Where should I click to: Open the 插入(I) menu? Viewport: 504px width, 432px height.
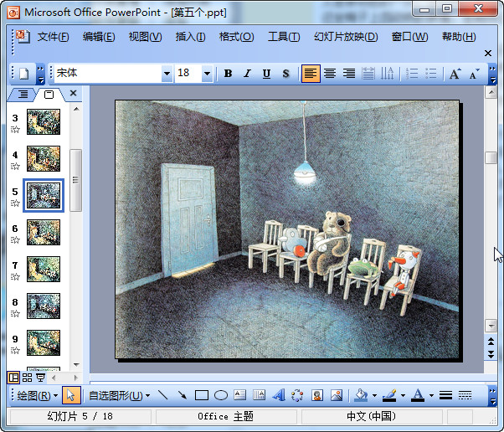[190, 37]
